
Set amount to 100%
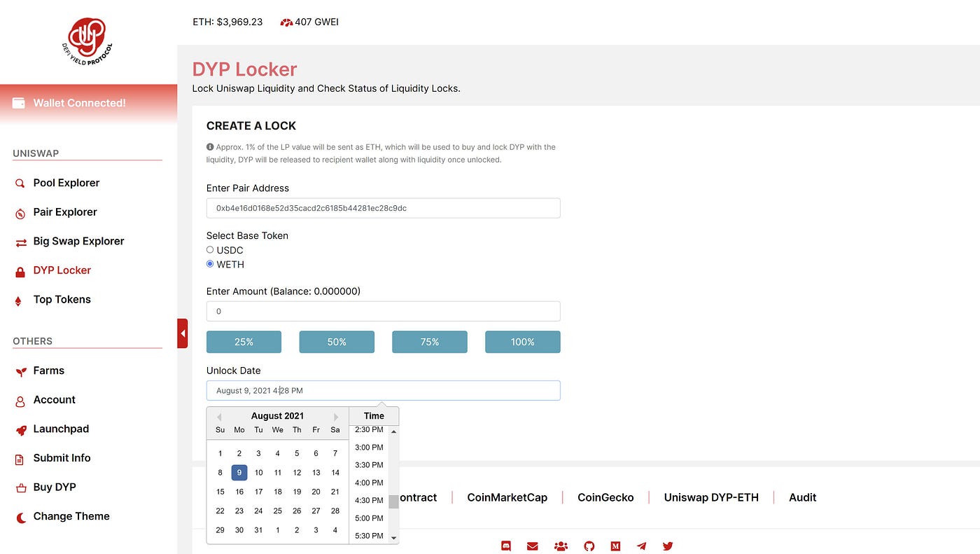523,342
